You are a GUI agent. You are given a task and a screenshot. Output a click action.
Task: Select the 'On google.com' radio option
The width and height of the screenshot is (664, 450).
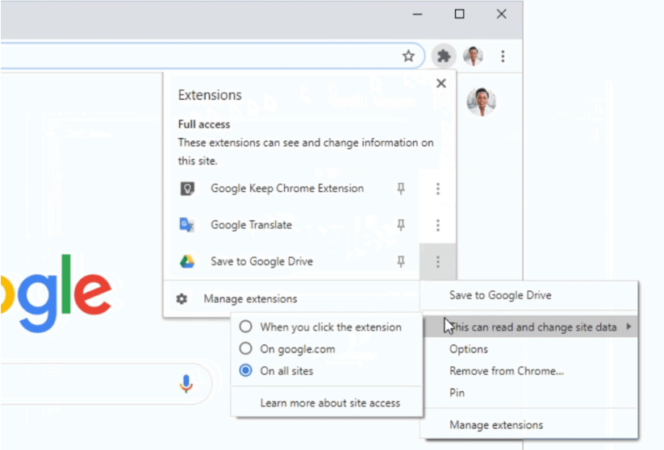pyautogui.click(x=246, y=349)
